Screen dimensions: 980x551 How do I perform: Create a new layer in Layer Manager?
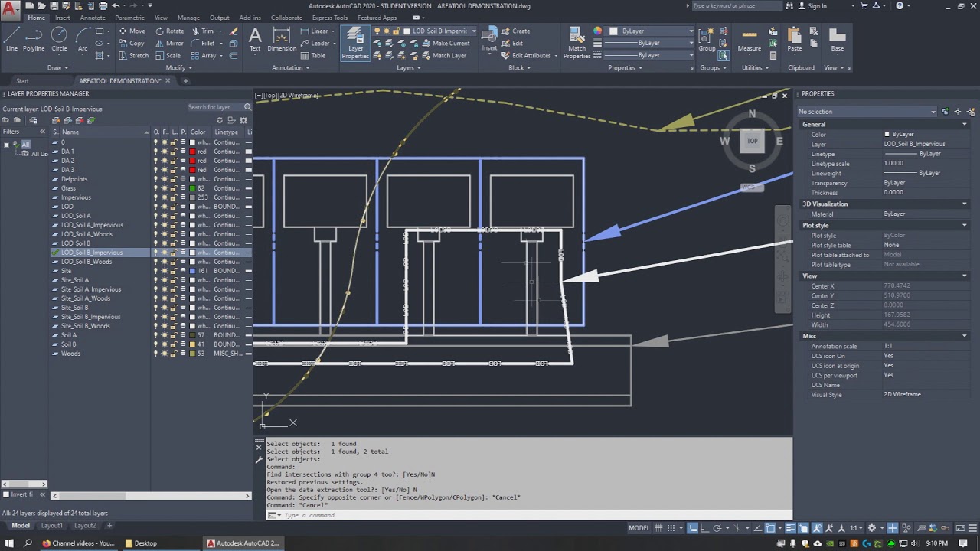tap(57, 120)
